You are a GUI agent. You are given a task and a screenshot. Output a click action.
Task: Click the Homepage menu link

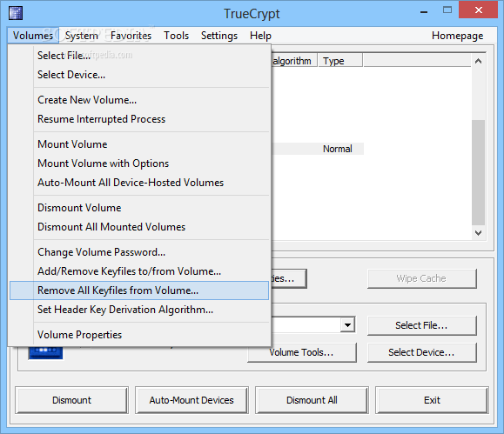point(457,36)
